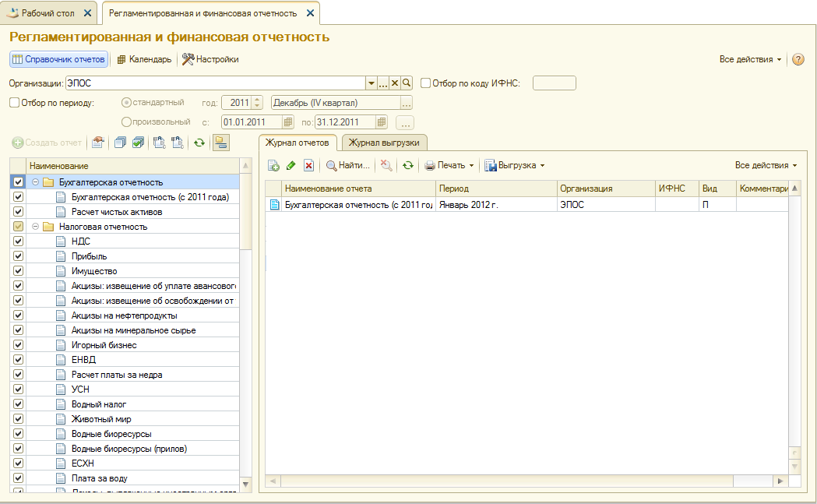The height and width of the screenshot is (504, 817).
Task: Open organization lookup with magnifier icon
Action: point(407,83)
